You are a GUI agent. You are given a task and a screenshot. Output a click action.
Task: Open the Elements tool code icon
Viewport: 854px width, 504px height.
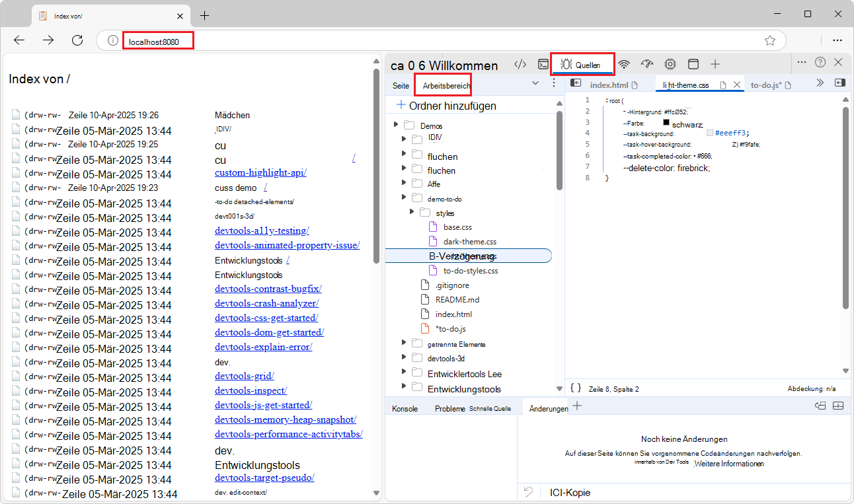pos(520,64)
